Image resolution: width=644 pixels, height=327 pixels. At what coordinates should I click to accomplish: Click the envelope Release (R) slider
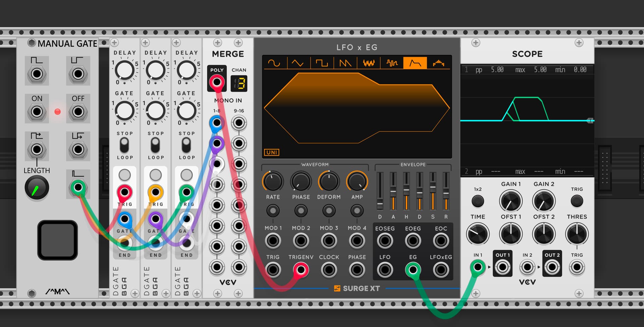[446, 191]
